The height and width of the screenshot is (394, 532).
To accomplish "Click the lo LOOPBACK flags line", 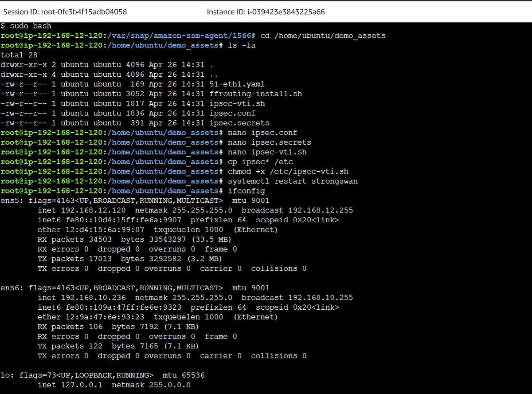I will [x=102, y=375].
